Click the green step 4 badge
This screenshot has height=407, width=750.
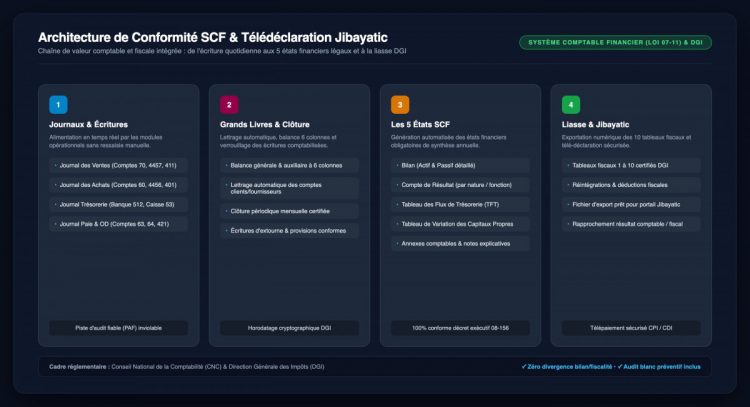571,105
